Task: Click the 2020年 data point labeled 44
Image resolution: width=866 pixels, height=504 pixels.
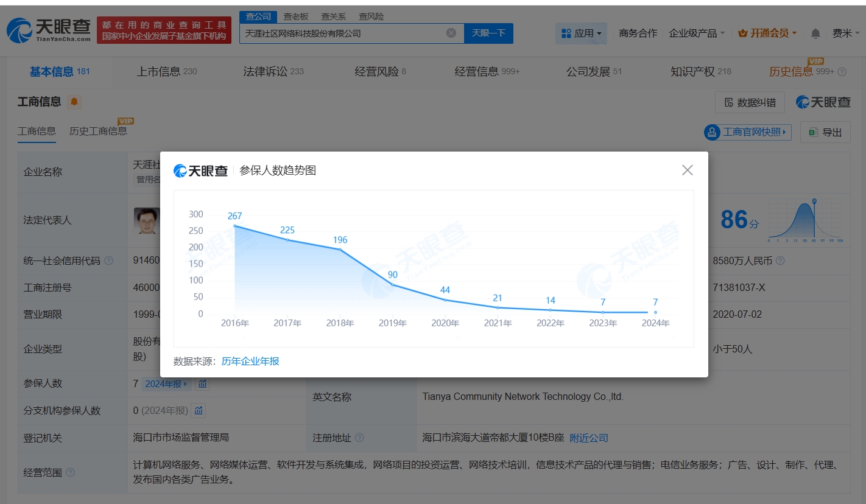Action: (x=445, y=300)
